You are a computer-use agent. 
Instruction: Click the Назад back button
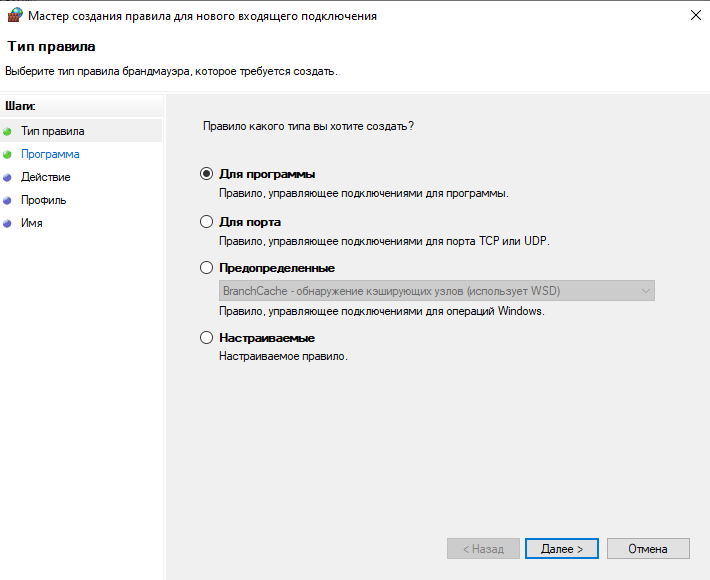pos(483,549)
